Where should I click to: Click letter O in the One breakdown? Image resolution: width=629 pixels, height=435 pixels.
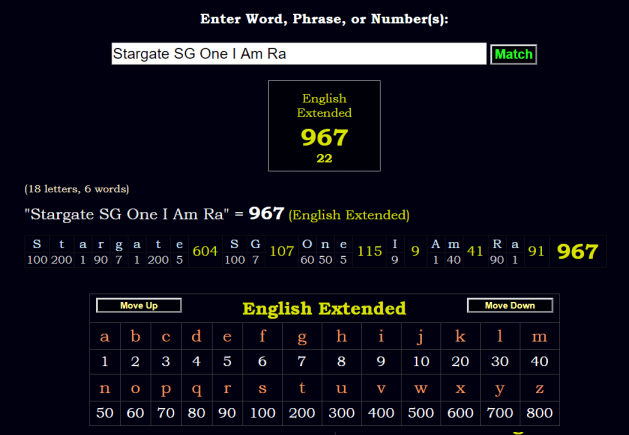coord(307,244)
